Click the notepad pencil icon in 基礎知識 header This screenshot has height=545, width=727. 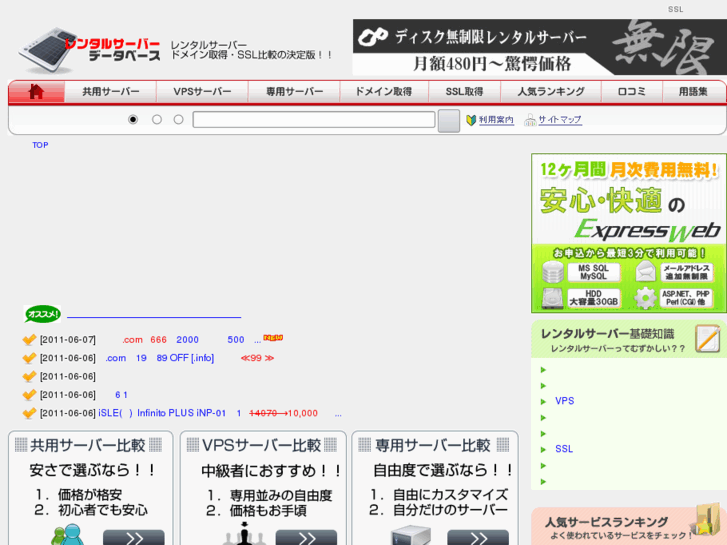708,339
